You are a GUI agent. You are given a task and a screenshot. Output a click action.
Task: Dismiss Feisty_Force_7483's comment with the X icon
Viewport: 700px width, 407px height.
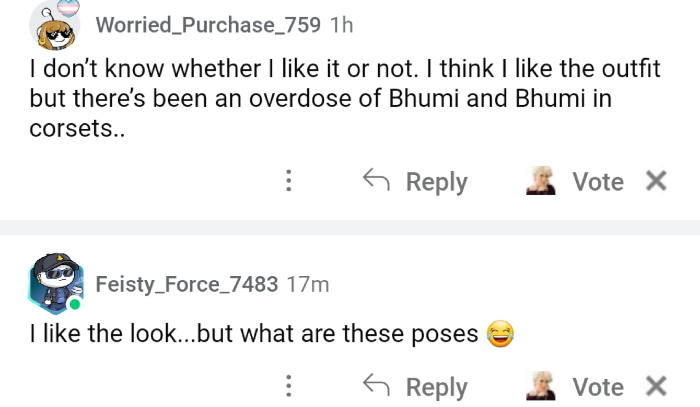656,386
